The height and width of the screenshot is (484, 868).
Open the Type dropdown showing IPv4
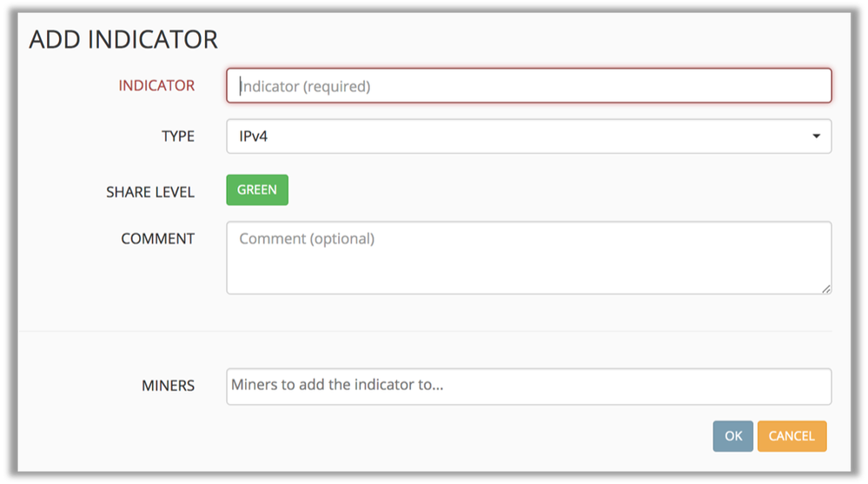pos(528,136)
